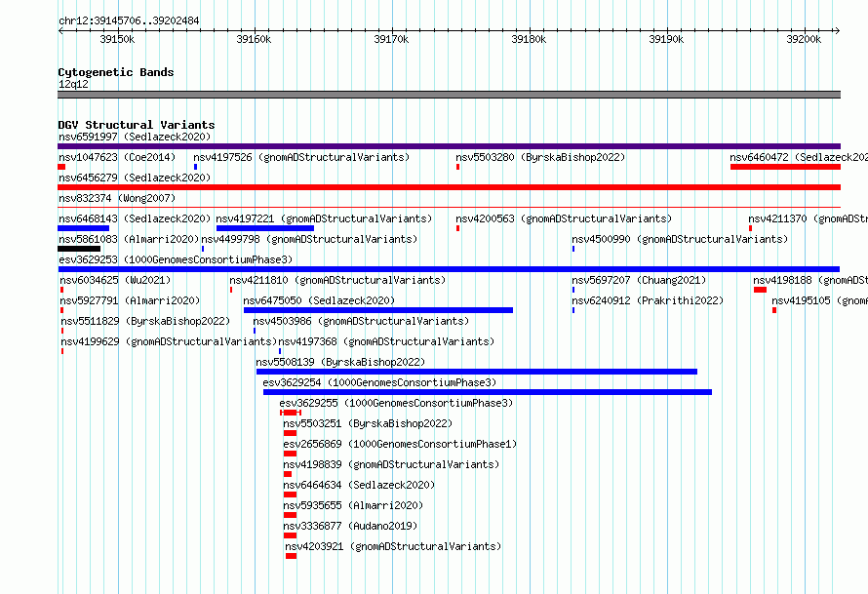This screenshot has height=594, width=868.
Task: Open nsv1047623 (Coe2014) variant label
Action: point(117,157)
